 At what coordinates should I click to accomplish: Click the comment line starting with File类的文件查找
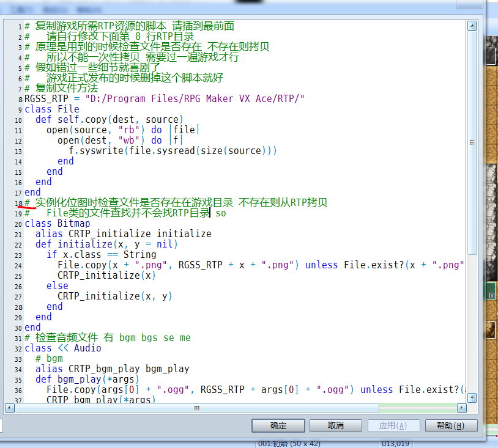[125, 213]
